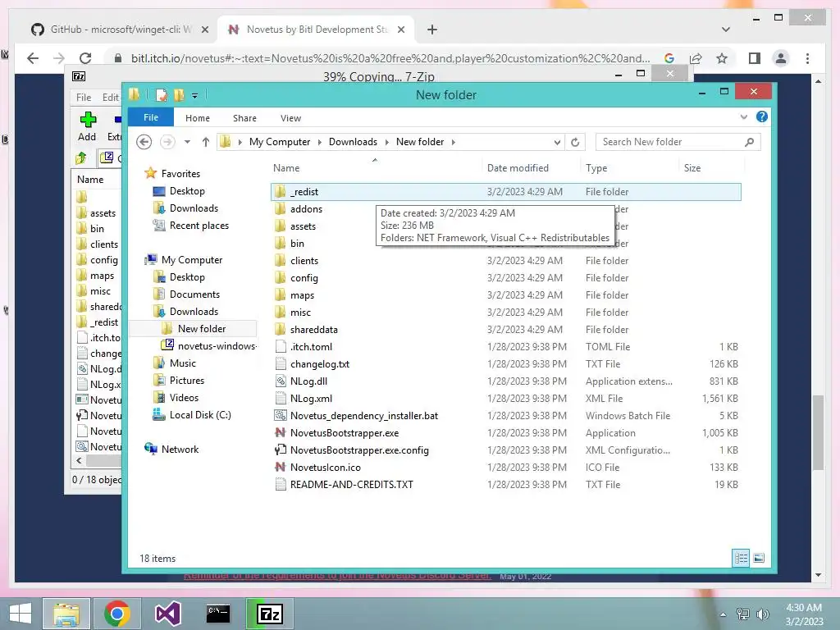This screenshot has height=630, width=840.
Task: Expand breadcrumb arrow after New folder
Action: 453,142
